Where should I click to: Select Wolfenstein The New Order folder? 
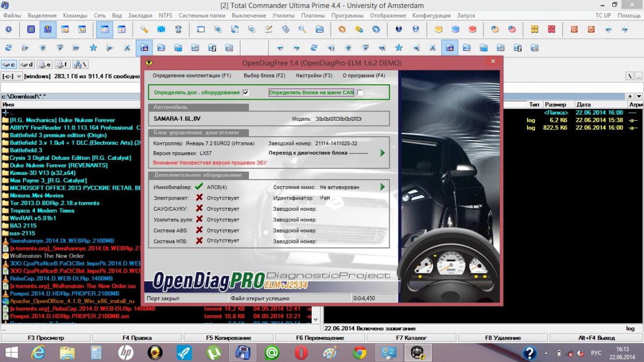click(47, 256)
